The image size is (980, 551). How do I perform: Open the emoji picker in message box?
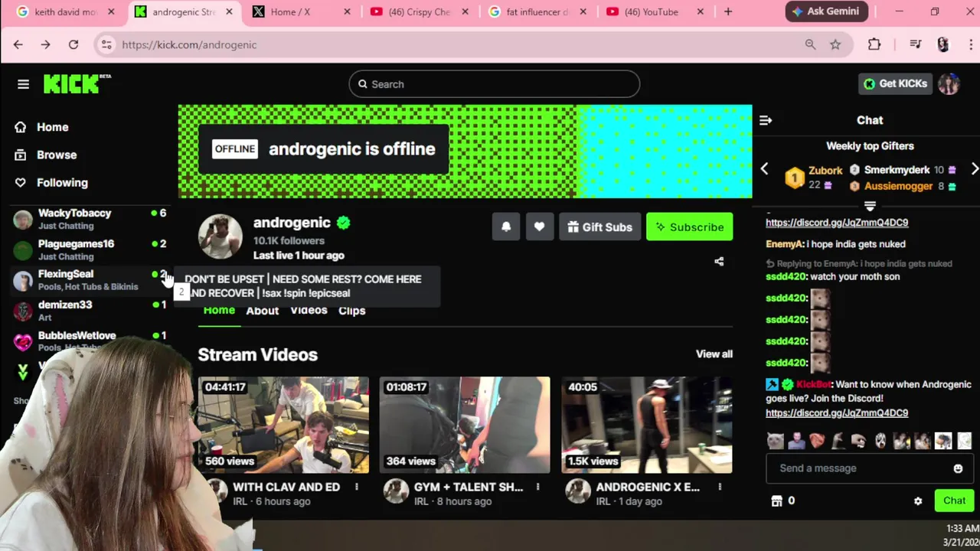coord(958,468)
